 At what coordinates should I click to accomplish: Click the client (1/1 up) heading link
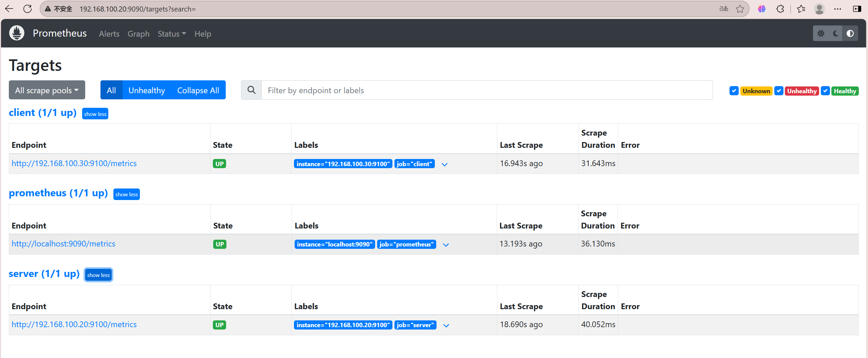[x=43, y=113]
